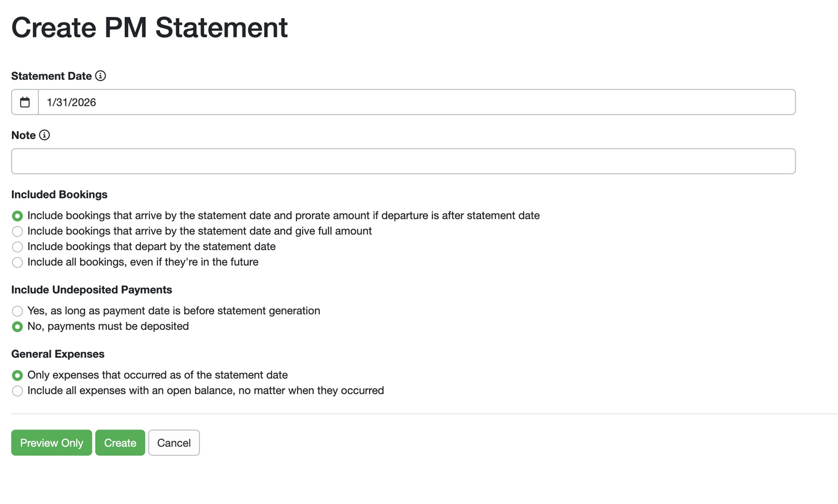Viewport: 838px width, 504px height.
Task: Choose bookings that depart by statement date
Action: [x=17, y=247]
